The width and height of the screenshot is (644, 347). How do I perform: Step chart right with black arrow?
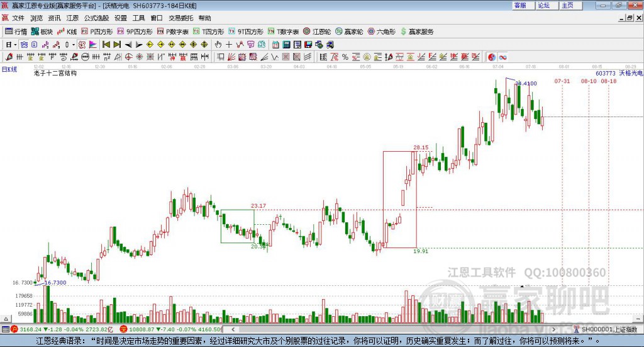[x=139, y=45]
